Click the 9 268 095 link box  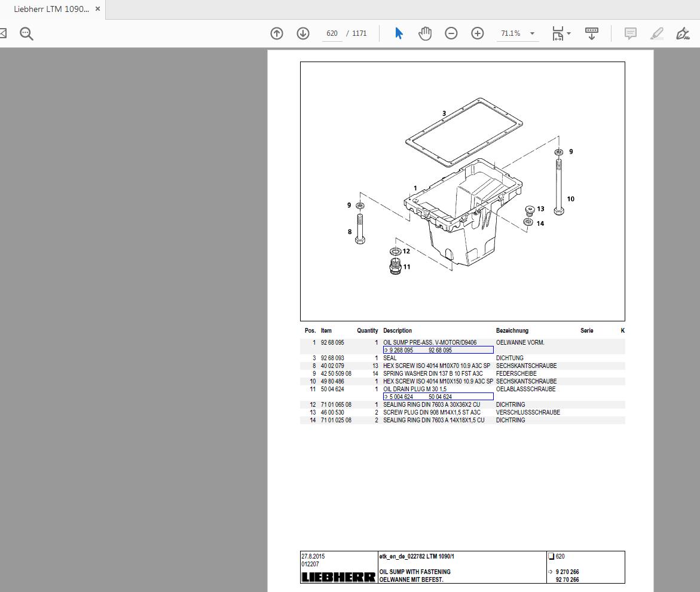pyautogui.click(x=438, y=350)
